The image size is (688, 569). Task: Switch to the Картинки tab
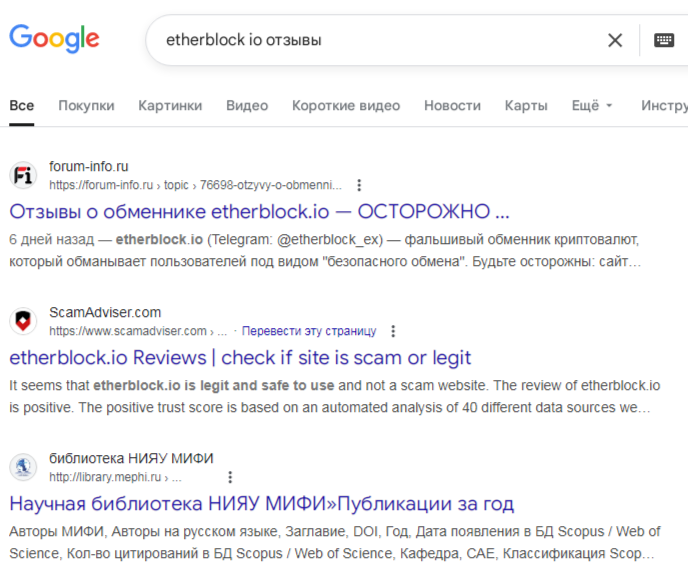(x=170, y=105)
